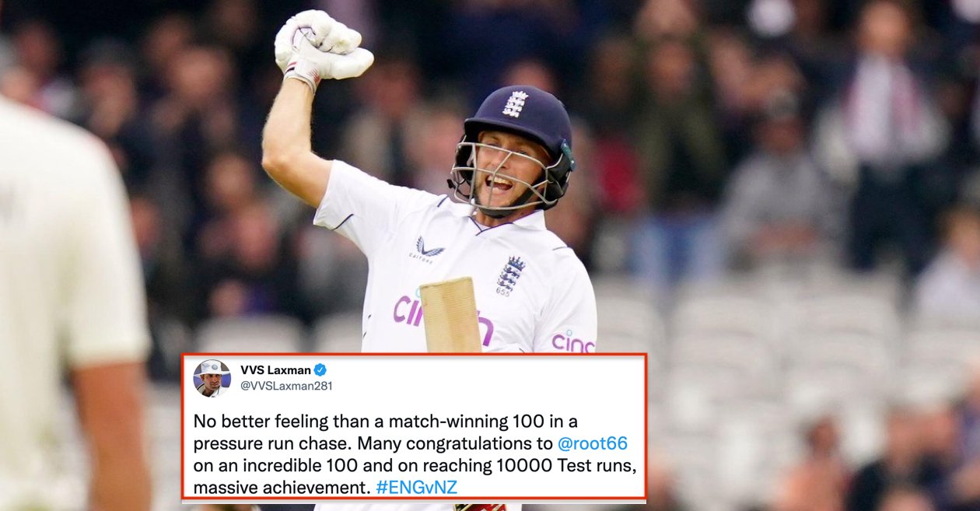
Task: Follow the @root66 mention in the tweet
Action: pyautogui.click(x=592, y=444)
